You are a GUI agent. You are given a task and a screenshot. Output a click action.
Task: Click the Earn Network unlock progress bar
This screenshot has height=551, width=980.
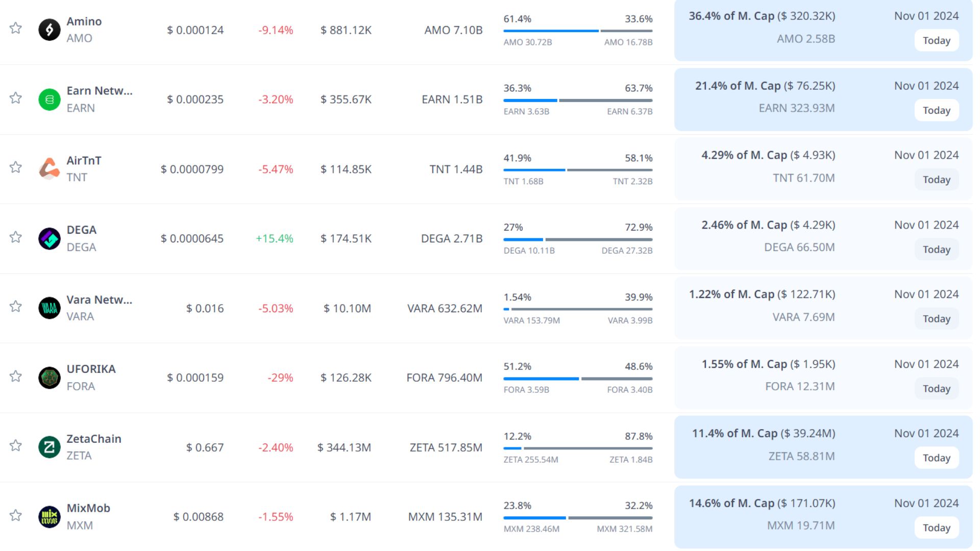578,101
